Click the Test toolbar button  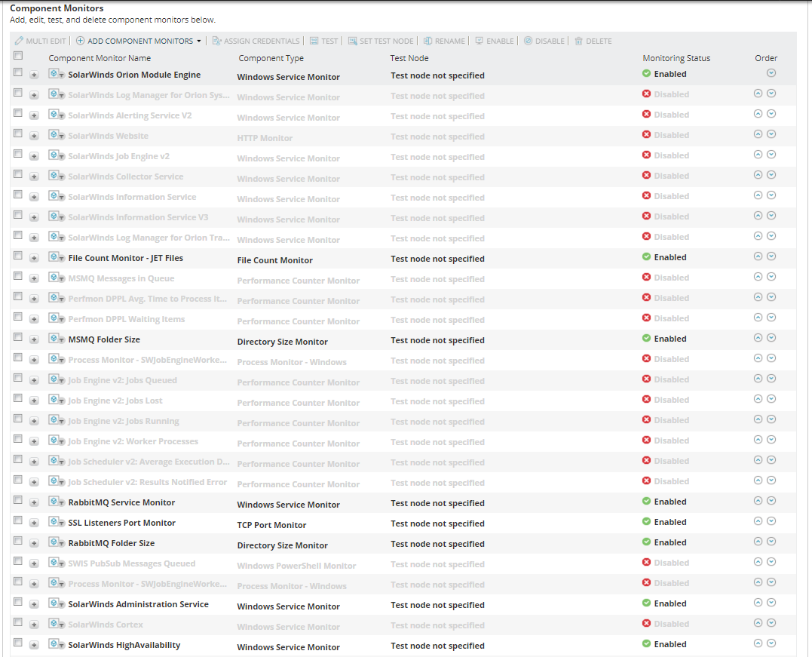[x=323, y=41]
